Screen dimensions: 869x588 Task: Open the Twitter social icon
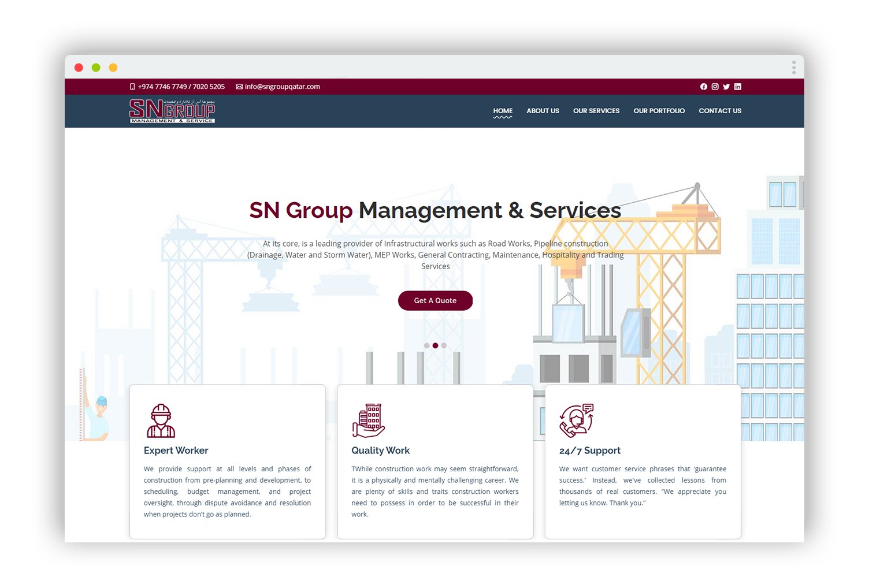pos(726,87)
